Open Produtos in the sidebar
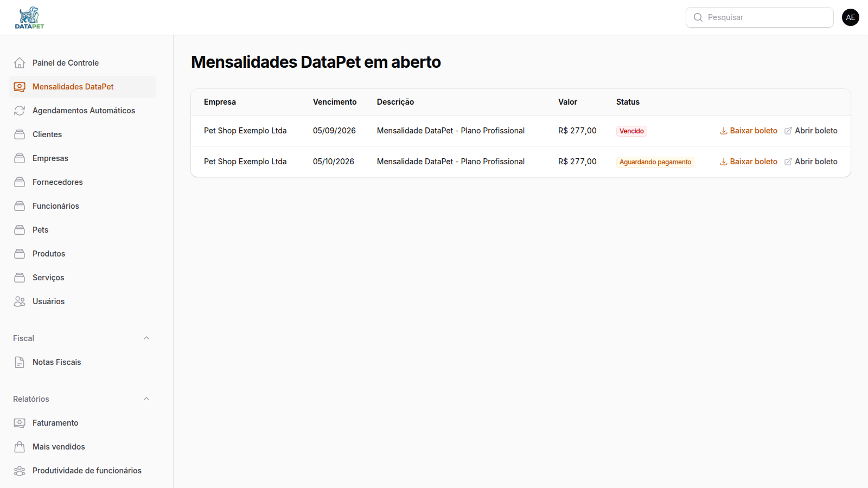Screen dimensions: 868x488 (82, 254)
